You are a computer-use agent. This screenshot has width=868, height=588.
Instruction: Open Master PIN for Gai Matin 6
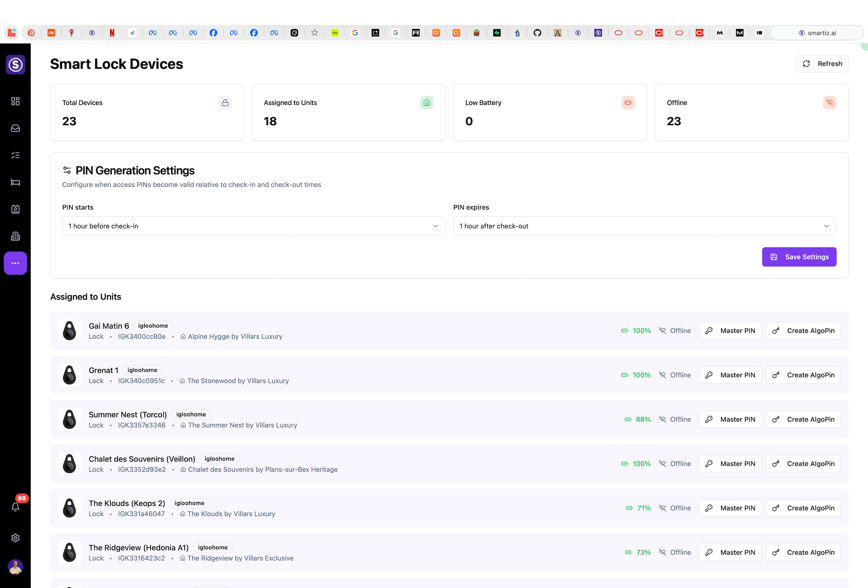(730, 331)
